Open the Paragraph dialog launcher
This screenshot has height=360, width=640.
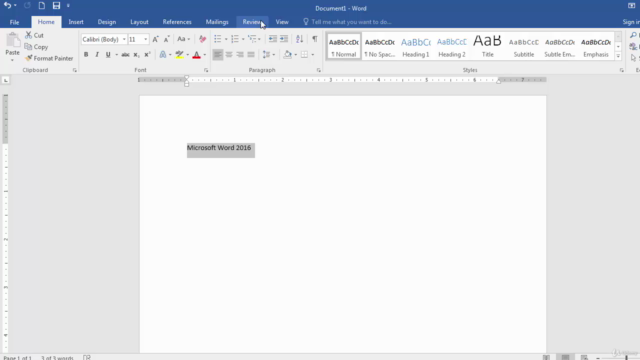pos(318,70)
